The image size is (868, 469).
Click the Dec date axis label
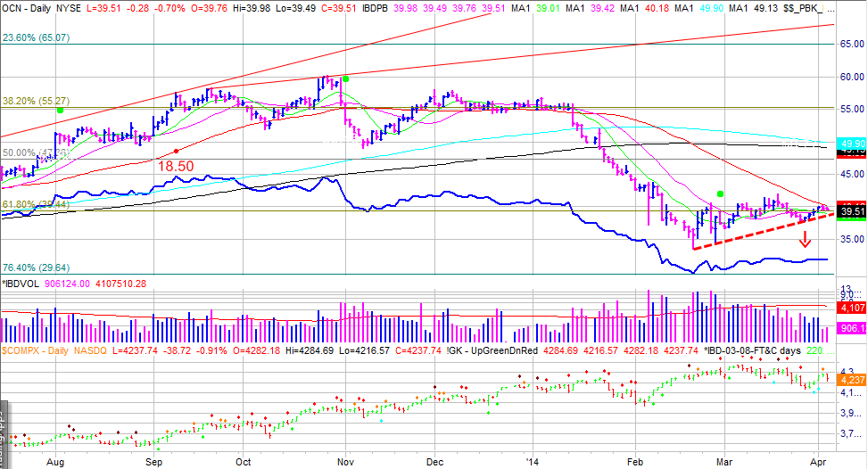[434, 462]
